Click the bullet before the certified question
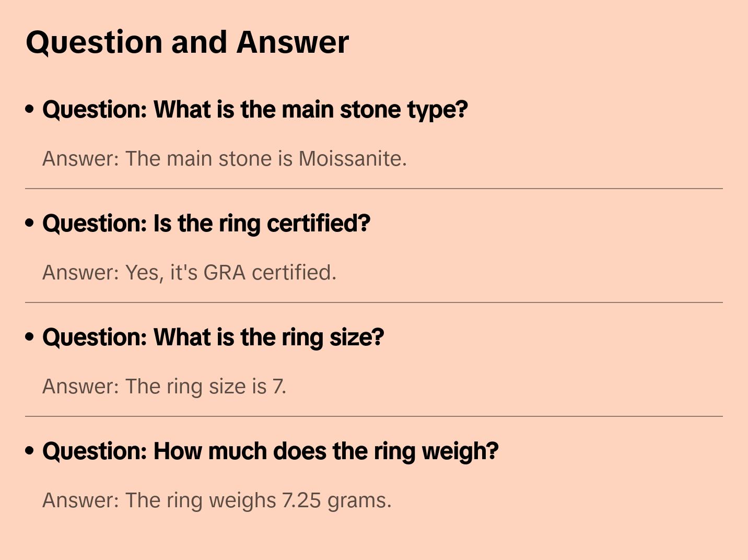Screen dimensions: 748x560 point(30,223)
